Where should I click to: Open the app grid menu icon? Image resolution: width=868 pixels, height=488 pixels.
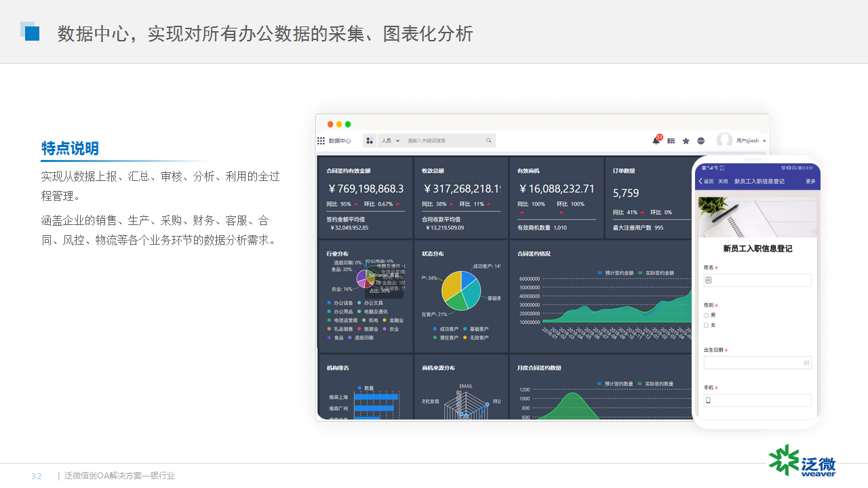point(321,141)
